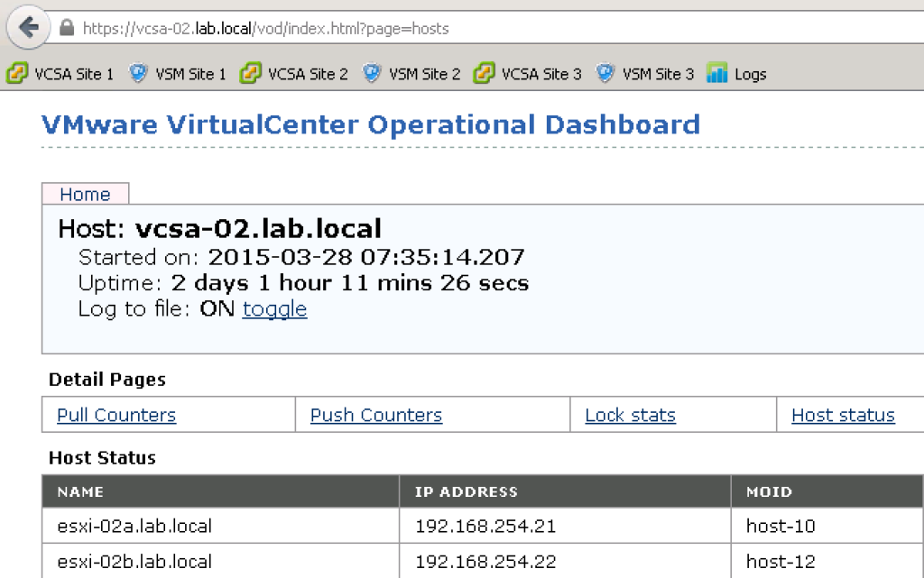Open the Logs bookmark label
This screenshot has height=578, width=924.
tap(750, 74)
